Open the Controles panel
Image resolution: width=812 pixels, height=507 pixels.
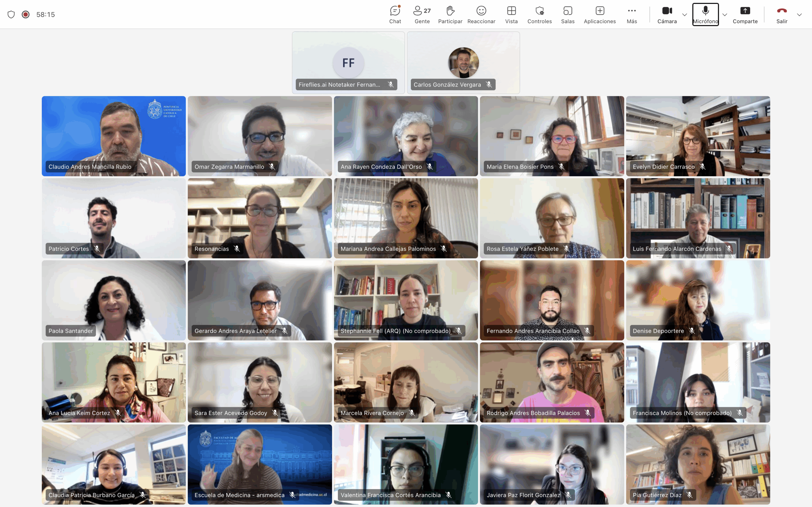point(539,15)
